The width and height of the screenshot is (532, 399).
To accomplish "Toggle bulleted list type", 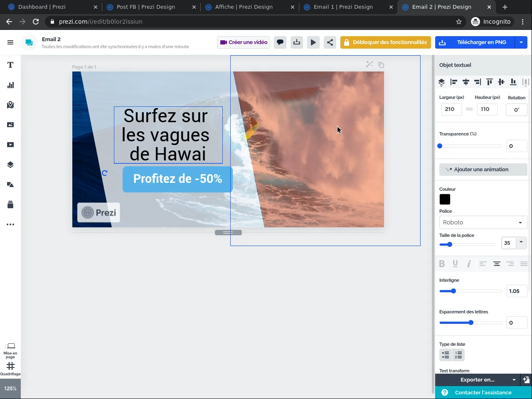I will (x=446, y=355).
